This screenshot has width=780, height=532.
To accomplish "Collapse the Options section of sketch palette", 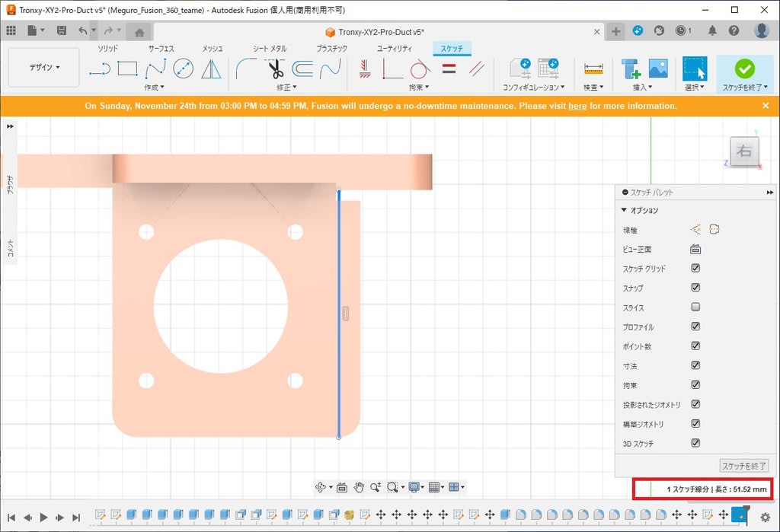I will (x=624, y=210).
